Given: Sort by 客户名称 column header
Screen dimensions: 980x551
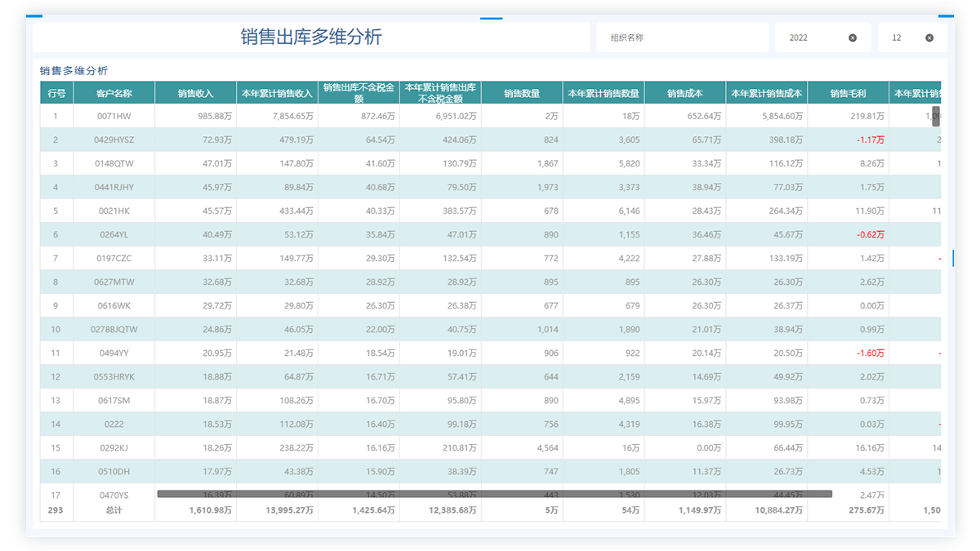Looking at the screenshot, I should point(114,93).
